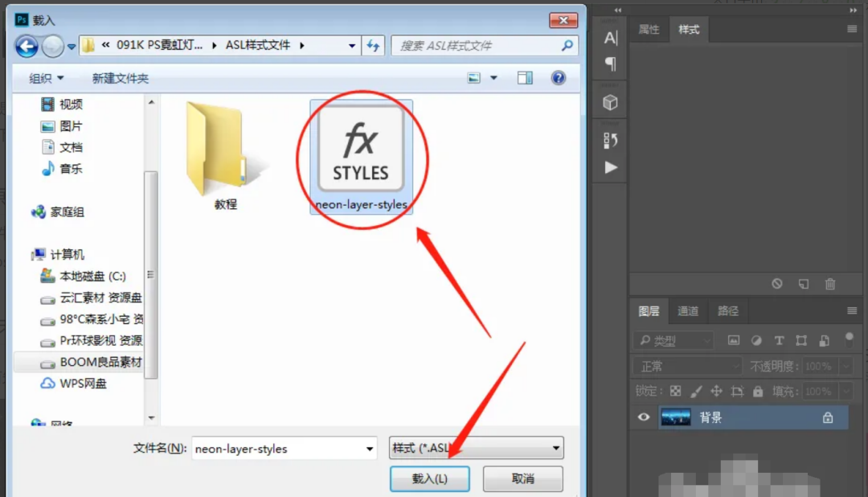This screenshot has width=868, height=497.
Task: Select the neon-layer-styles ASL file
Action: click(x=361, y=157)
